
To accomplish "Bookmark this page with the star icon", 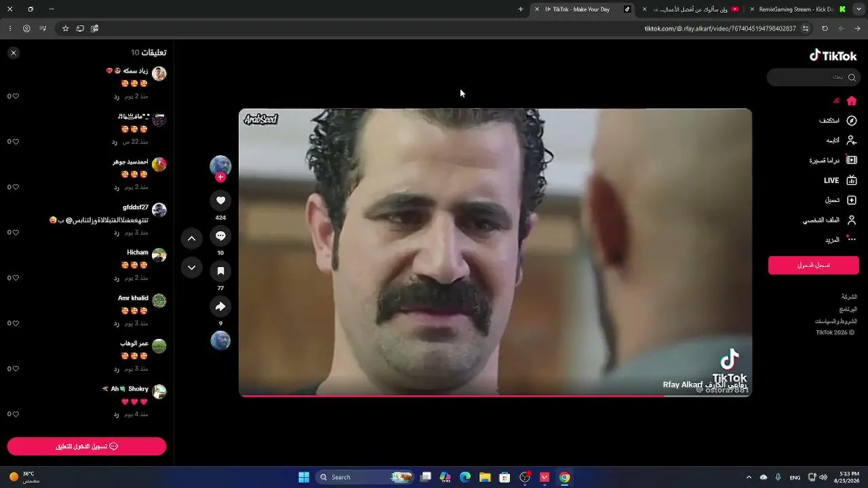I will point(65,28).
